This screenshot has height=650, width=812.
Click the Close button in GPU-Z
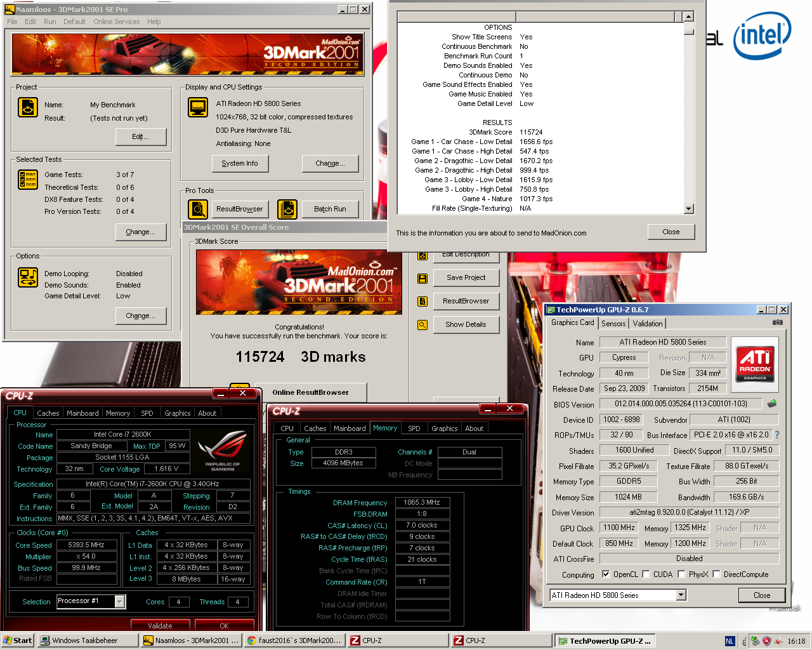coord(762,595)
